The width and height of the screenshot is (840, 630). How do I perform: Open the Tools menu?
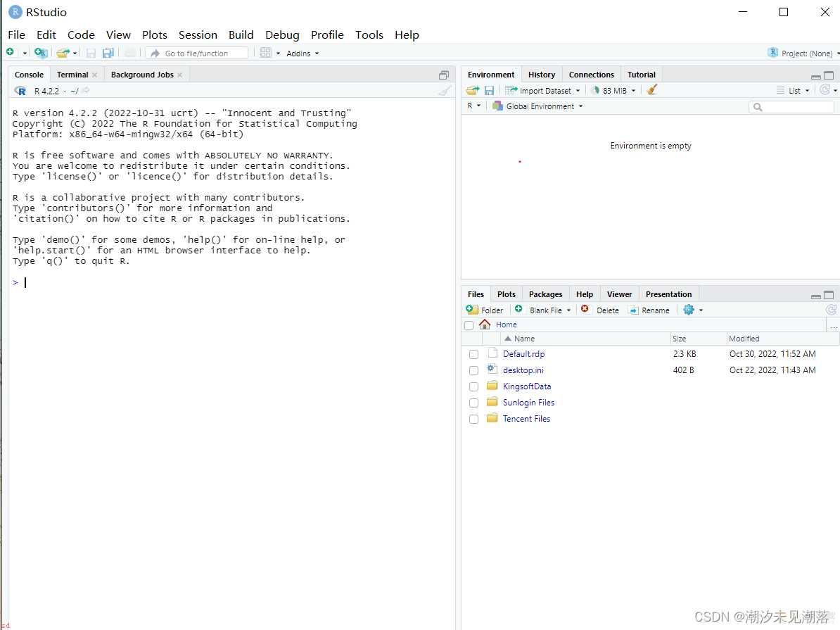[369, 35]
